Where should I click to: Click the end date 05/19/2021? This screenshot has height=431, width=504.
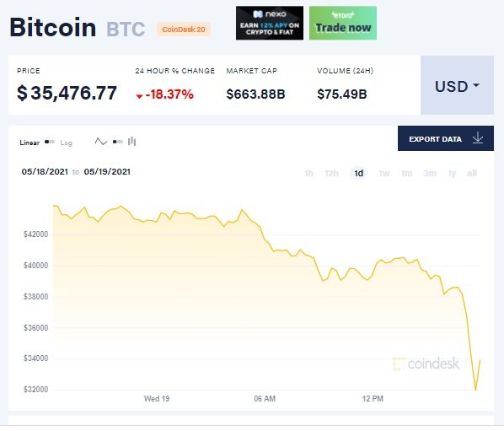[x=107, y=172]
